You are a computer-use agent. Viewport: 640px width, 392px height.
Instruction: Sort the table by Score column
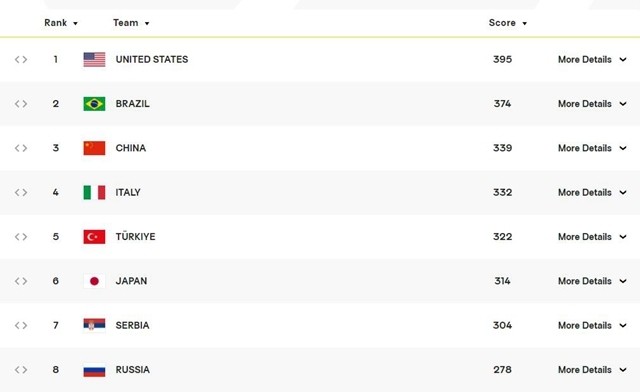[x=508, y=23]
